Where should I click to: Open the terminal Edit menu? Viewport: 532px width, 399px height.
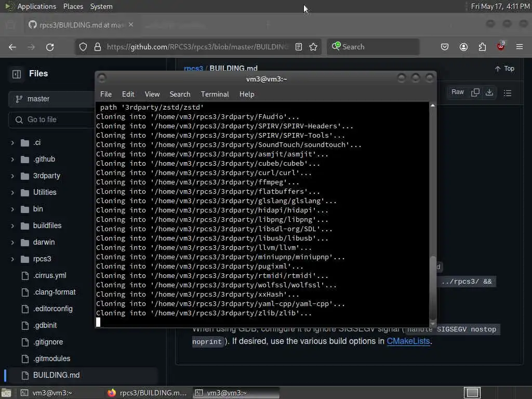pos(128,95)
